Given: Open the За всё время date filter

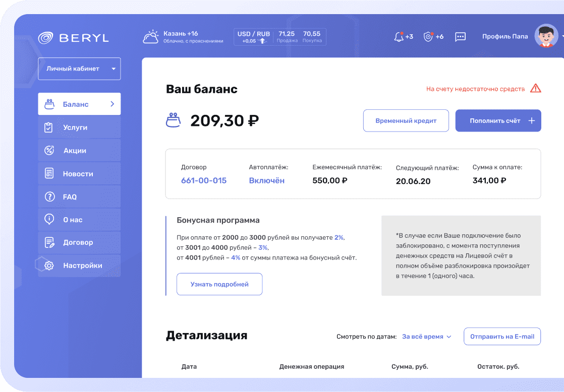Looking at the screenshot, I should [x=426, y=337].
